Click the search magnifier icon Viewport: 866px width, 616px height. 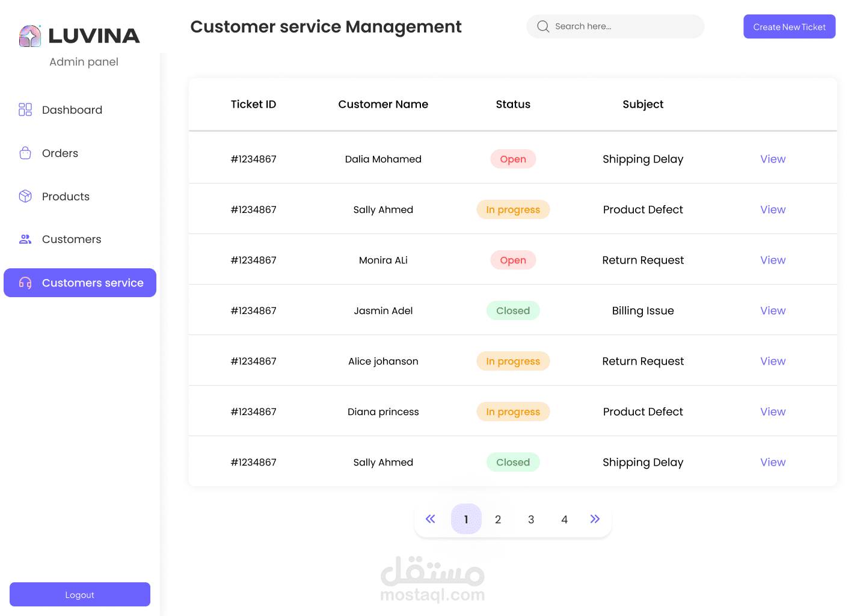pyautogui.click(x=543, y=26)
